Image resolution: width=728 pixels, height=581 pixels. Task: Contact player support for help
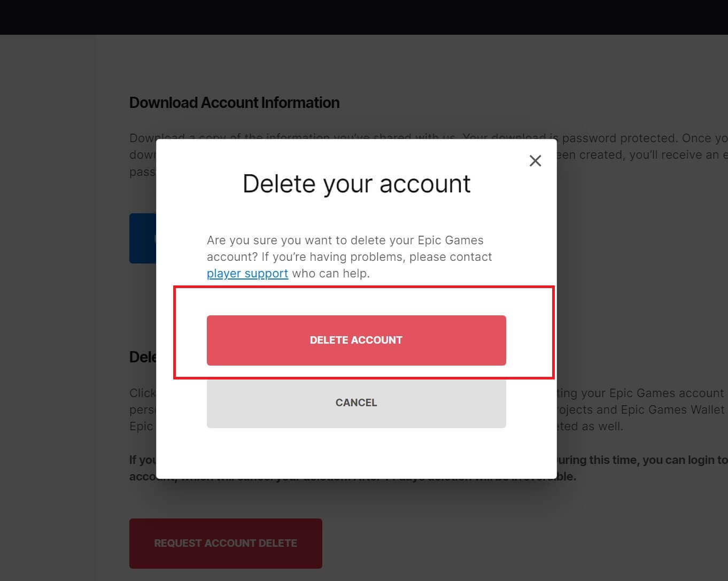pos(247,273)
